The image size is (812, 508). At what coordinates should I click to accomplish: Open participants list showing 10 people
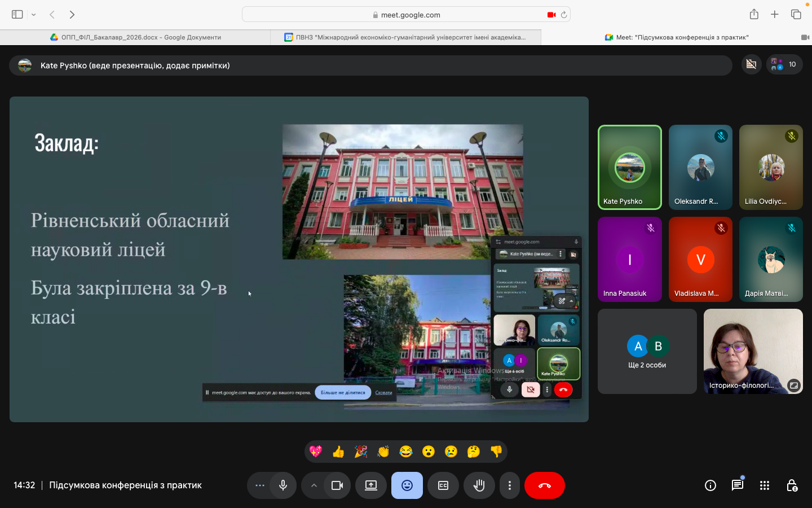coord(784,64)
